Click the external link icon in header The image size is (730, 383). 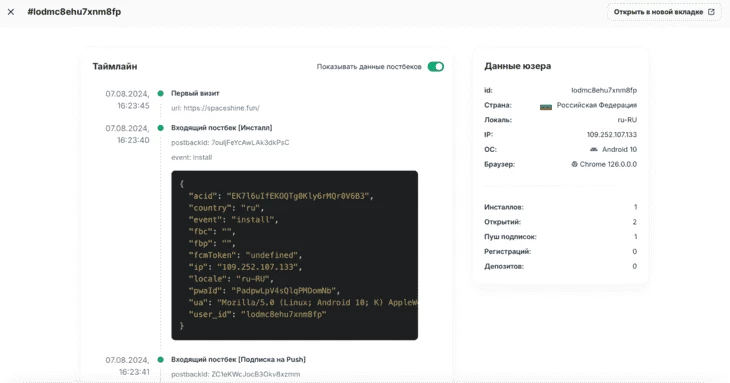[711, 12]
